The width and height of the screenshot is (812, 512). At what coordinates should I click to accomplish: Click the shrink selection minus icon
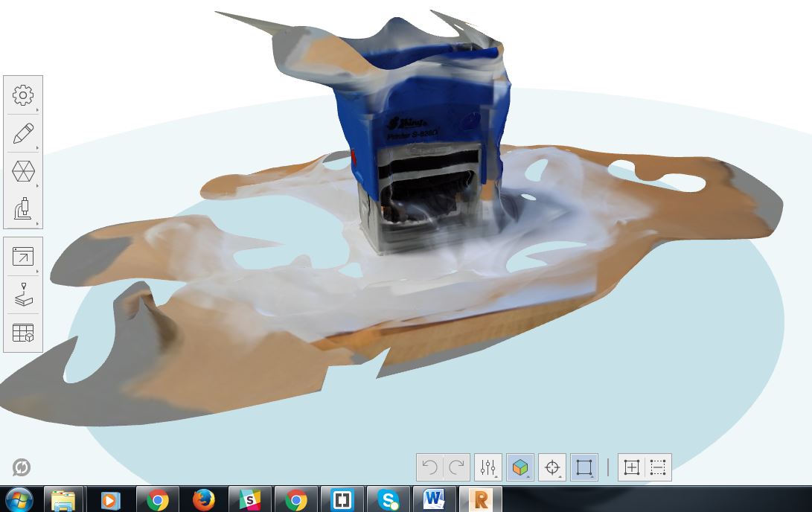click(658, 467)
